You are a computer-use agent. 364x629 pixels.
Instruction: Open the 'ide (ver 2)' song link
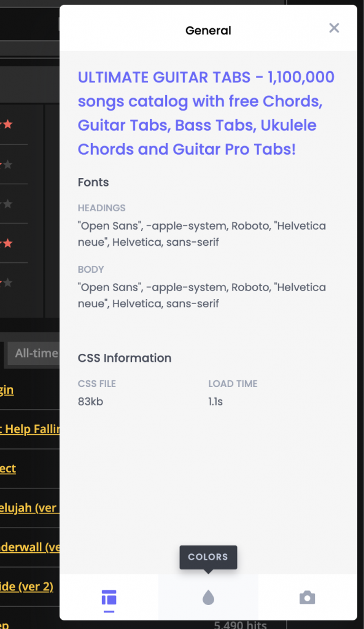coord(26,587)
